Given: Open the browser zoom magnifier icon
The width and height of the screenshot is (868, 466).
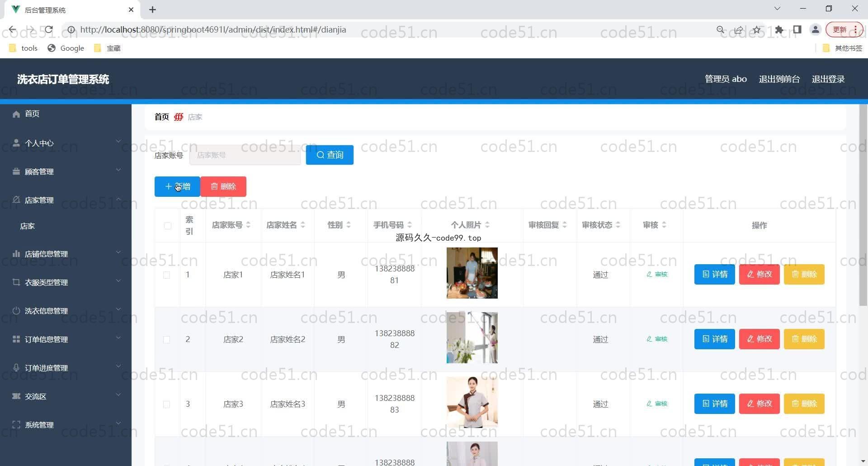Looking at the screenshot, I should click(721, 30).
